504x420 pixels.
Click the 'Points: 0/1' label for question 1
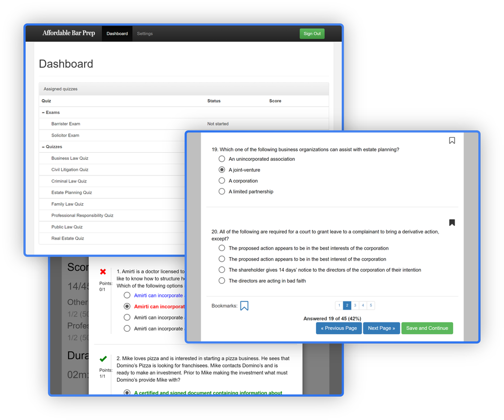coord(106,286)
